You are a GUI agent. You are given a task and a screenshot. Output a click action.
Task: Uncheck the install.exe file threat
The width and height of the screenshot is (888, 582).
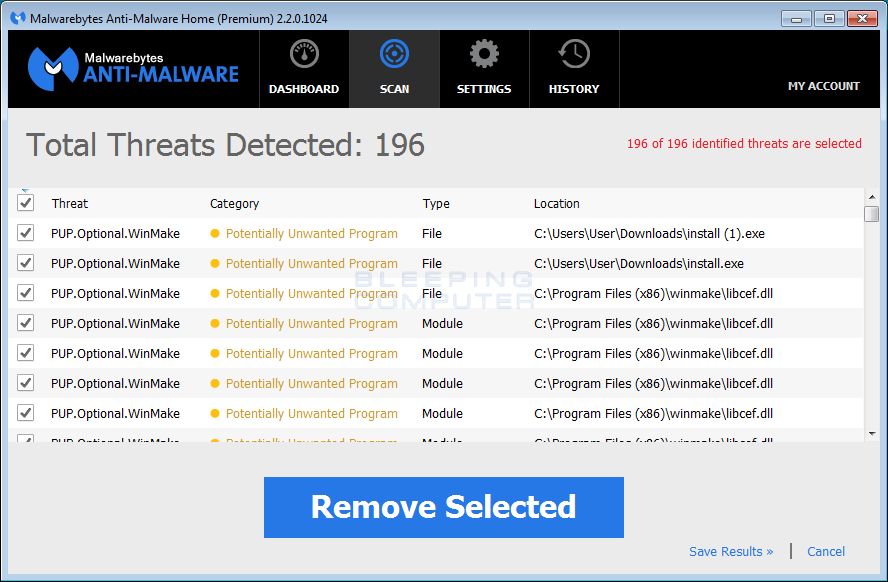25,263
